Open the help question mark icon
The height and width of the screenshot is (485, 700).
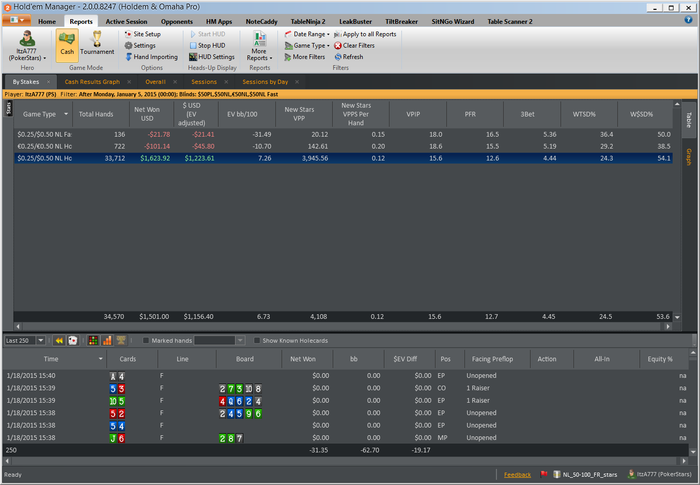point(688,20)
